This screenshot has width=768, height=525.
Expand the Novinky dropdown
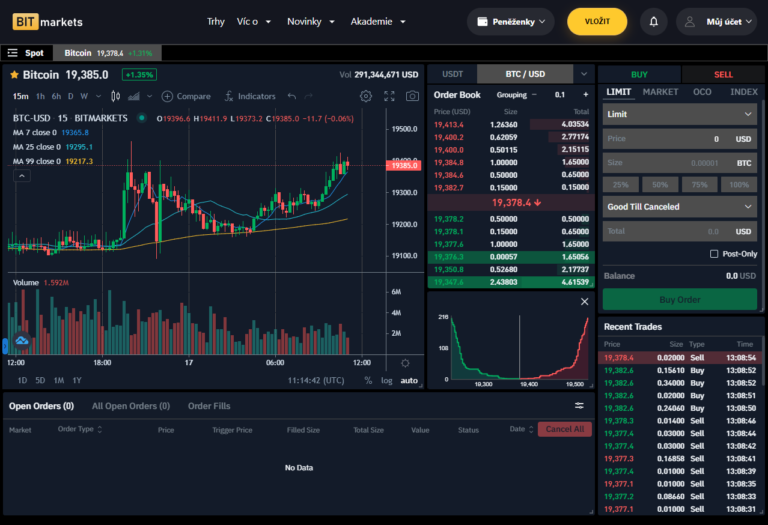point(311,22)
